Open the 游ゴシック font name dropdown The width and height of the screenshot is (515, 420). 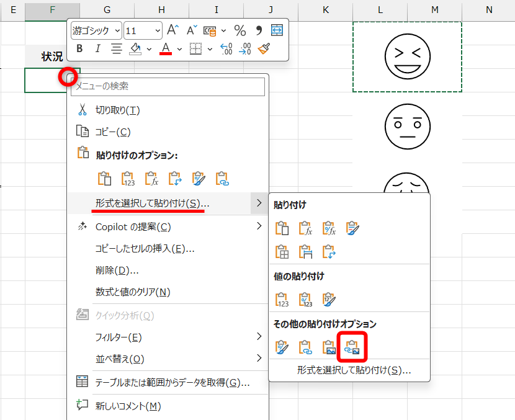117,30
